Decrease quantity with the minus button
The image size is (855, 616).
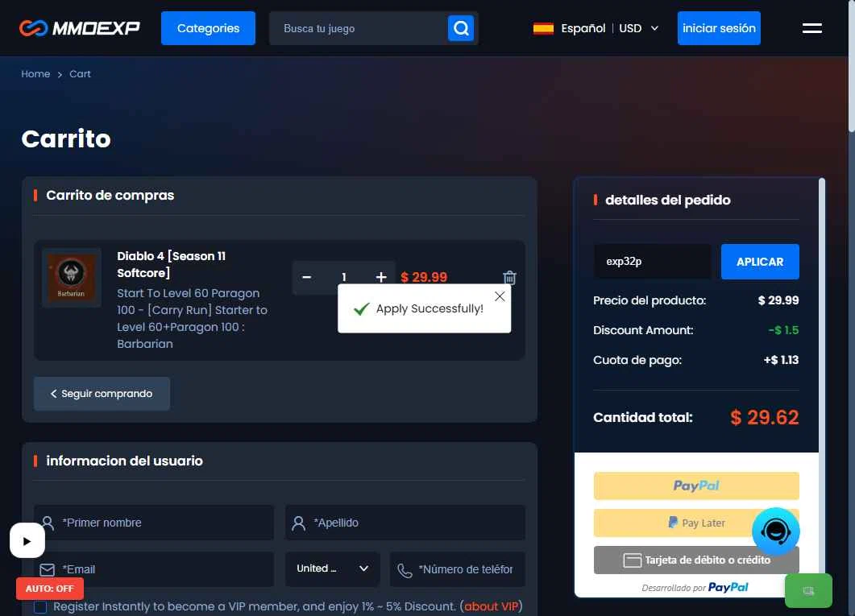(306, 277)
